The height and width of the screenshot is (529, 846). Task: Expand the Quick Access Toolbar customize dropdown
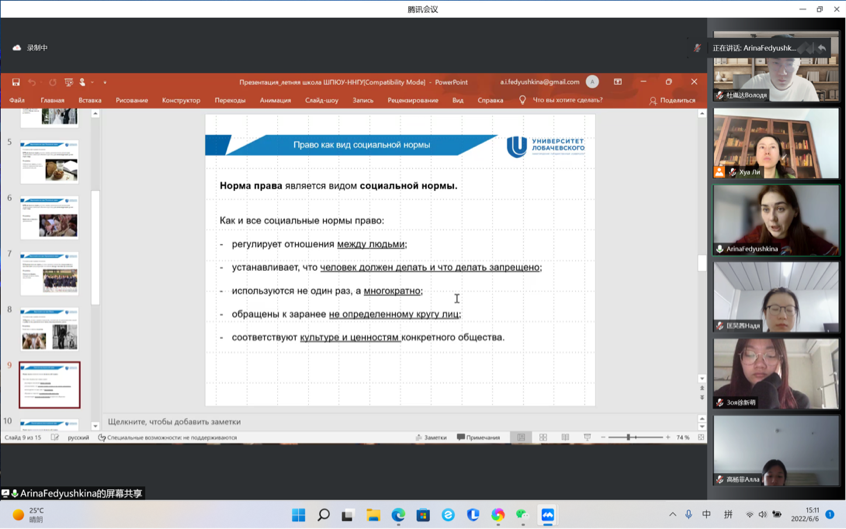[x=104, y=82]
